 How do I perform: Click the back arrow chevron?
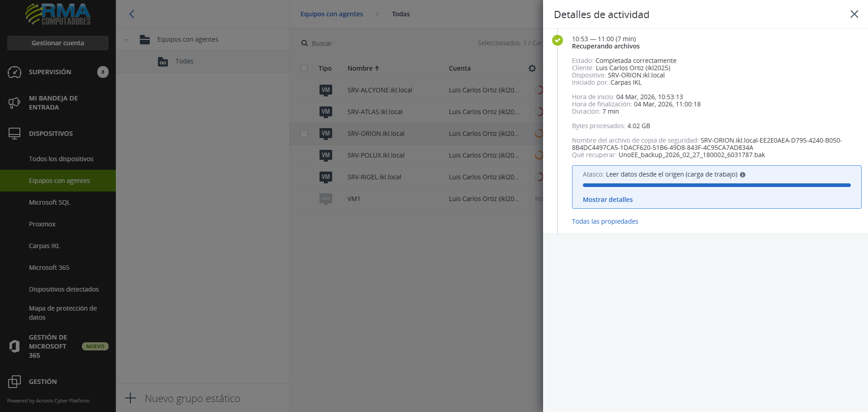point(132,14)
